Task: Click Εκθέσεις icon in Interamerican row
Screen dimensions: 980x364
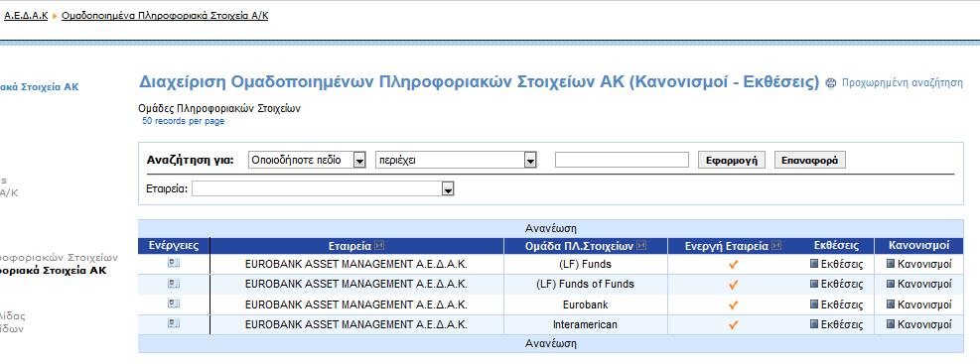Action: click(814, 324)
